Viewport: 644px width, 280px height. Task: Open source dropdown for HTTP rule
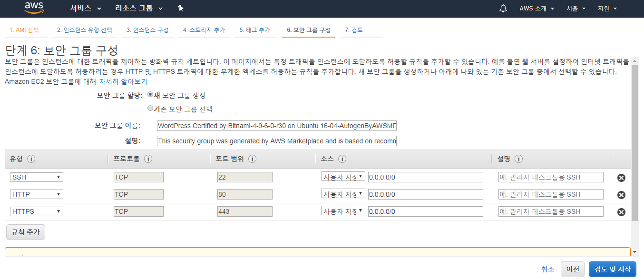[x=343, y=194]
